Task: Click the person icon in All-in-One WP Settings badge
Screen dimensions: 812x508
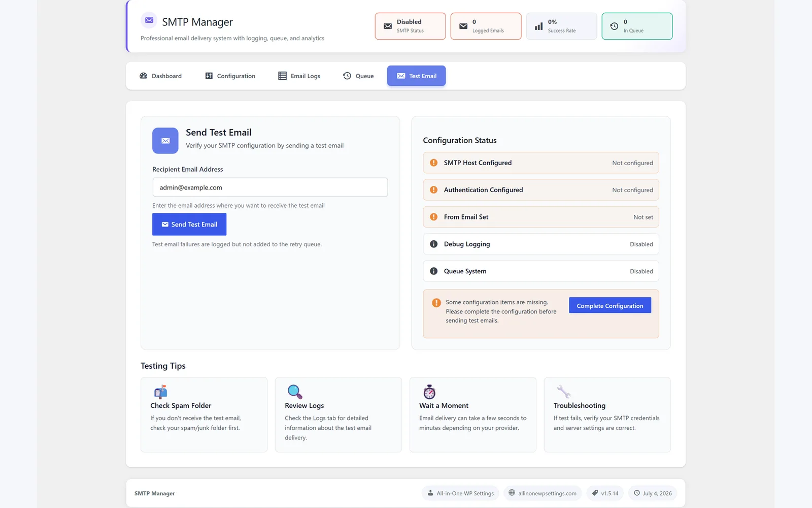Action: 430,493
